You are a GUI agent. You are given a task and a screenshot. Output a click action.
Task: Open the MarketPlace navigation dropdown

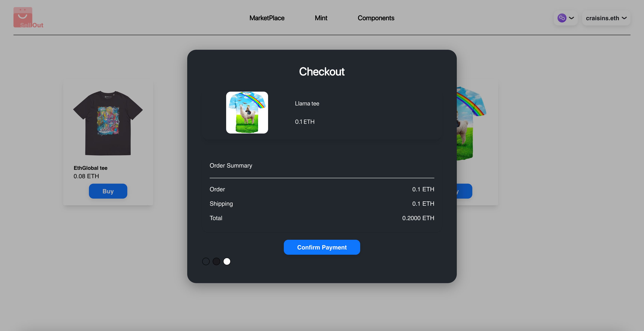click(x=267, y=18)
